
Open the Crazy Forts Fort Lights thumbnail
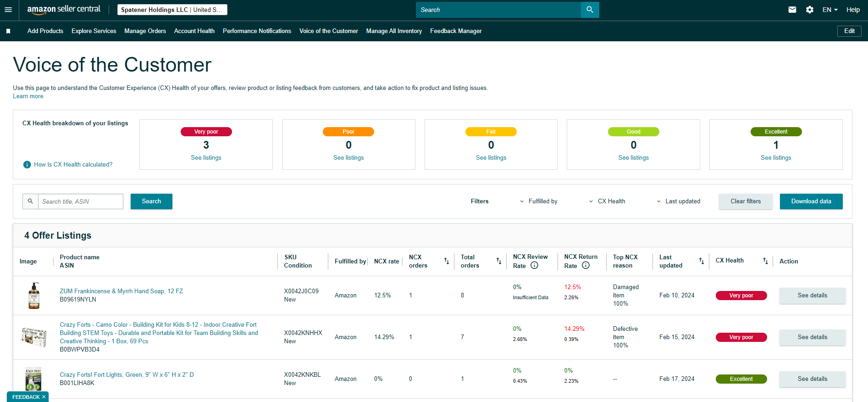tap(33, 379)
